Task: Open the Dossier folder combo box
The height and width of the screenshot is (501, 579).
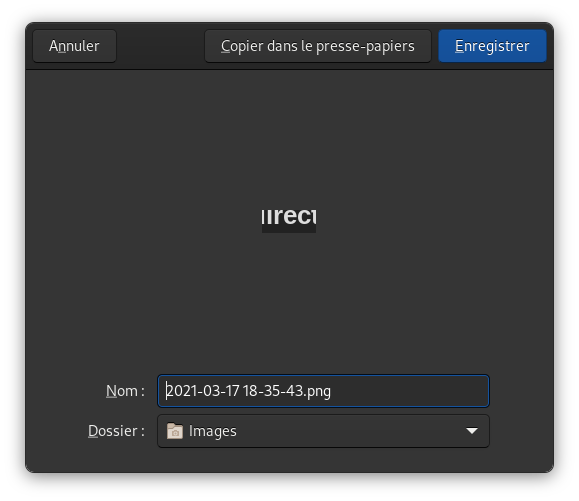Action: tap(323, 431)
